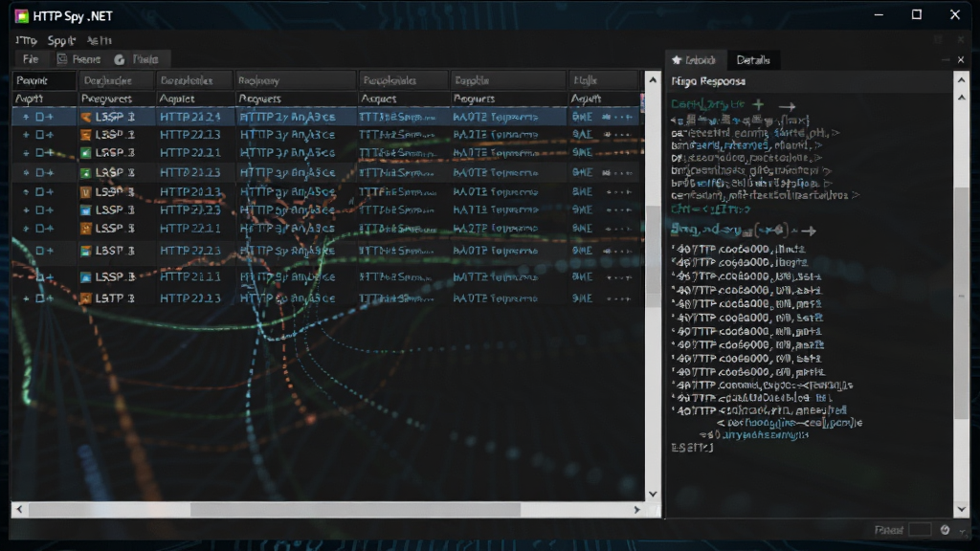Screen dimensions: 980x551
Task: Click request list scroll down arrow
Action: point(653,494)
